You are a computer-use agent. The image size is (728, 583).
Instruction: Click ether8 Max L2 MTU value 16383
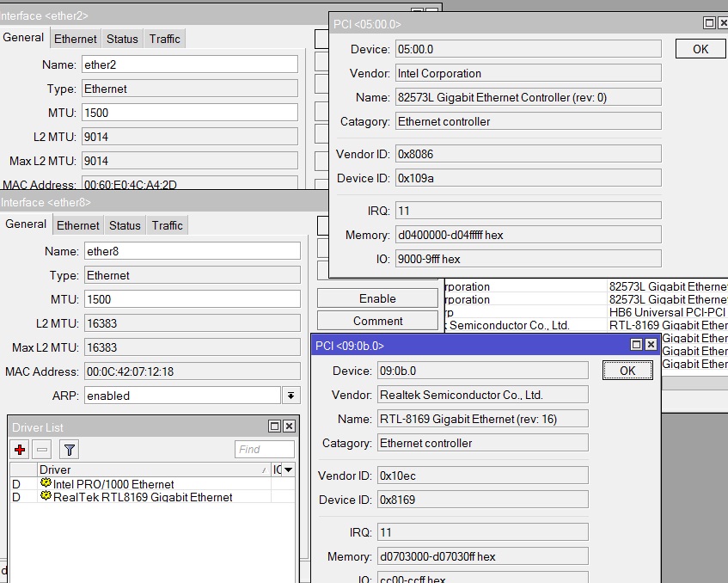coord(193,347)
